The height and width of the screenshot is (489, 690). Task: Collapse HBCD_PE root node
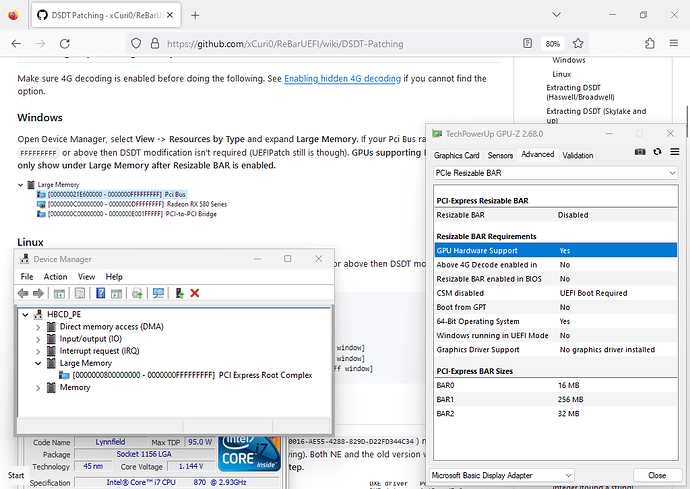point(26,315)
